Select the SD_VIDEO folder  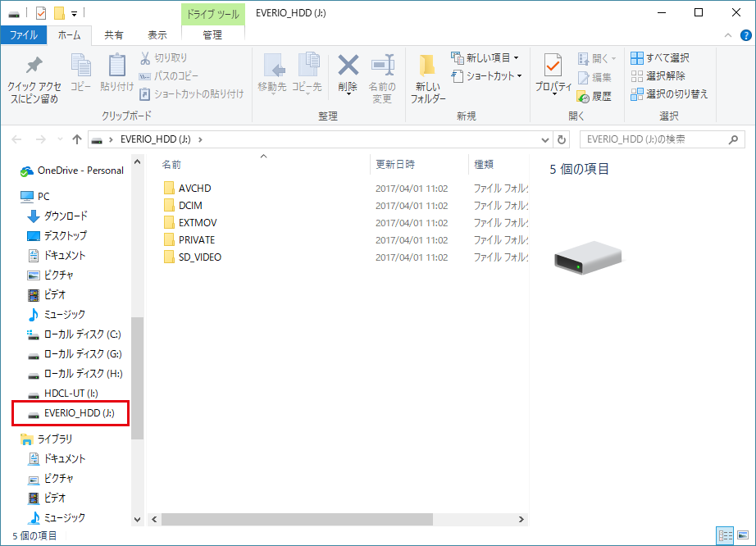200,257
